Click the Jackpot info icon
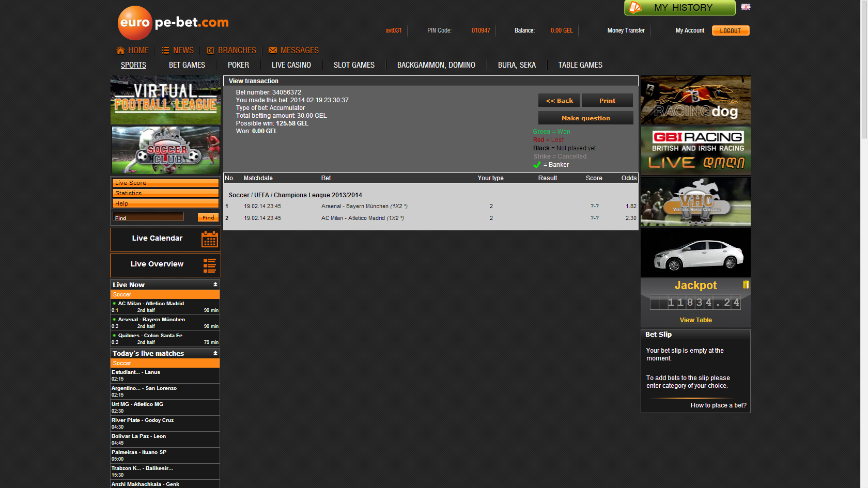This screenshot has height=488, width=868. pyautogui.click(x=746, y=285)
